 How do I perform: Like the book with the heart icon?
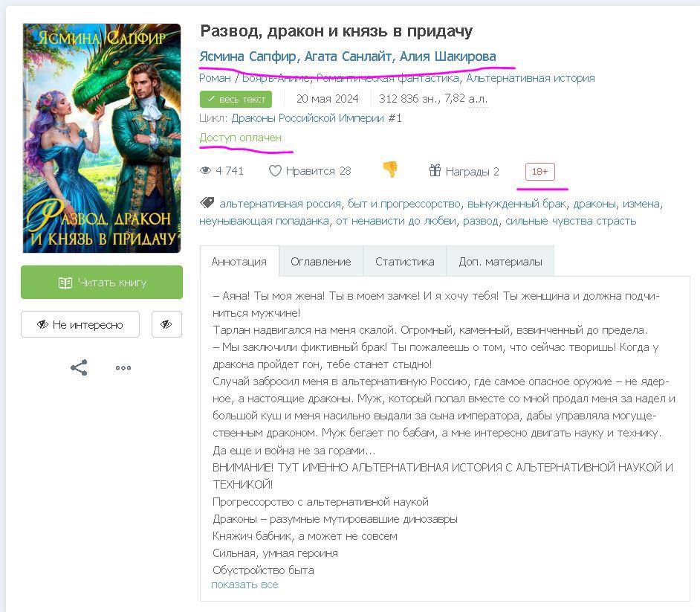click(275, 170)
